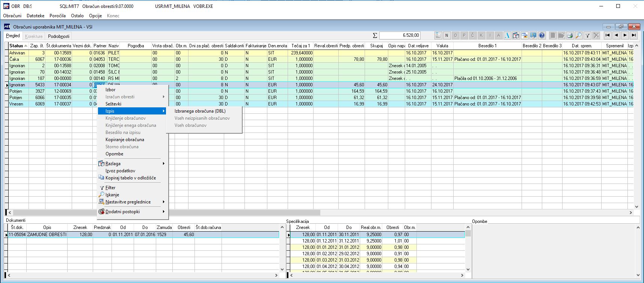This screenshot has height=283, width=644.
Task: Open help with the blue question mark icon
Action: pos(542,36)
